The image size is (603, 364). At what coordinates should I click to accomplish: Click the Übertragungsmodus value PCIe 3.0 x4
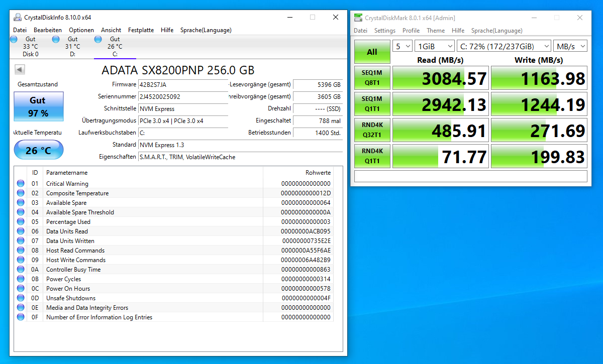[183, 120]
